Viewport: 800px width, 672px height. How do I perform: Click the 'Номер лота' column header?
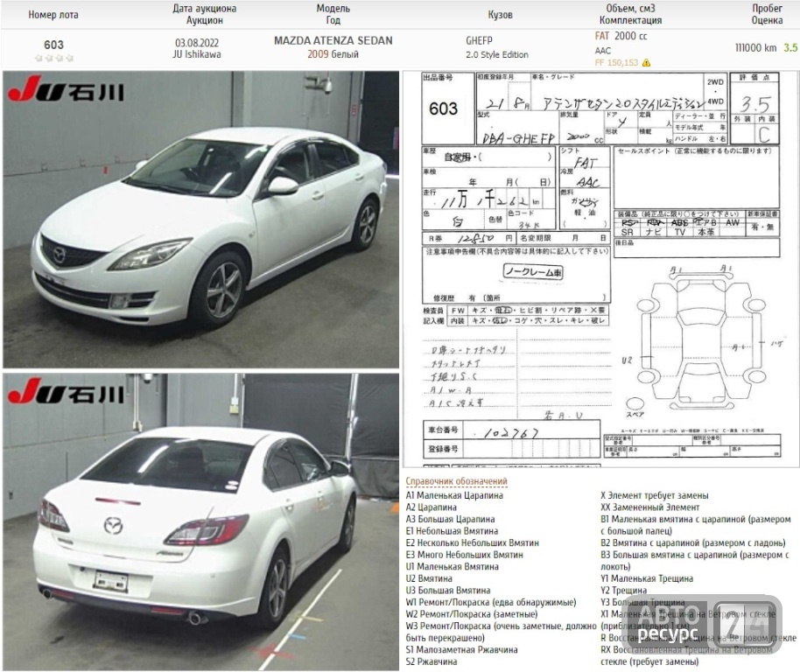point(53,15)
